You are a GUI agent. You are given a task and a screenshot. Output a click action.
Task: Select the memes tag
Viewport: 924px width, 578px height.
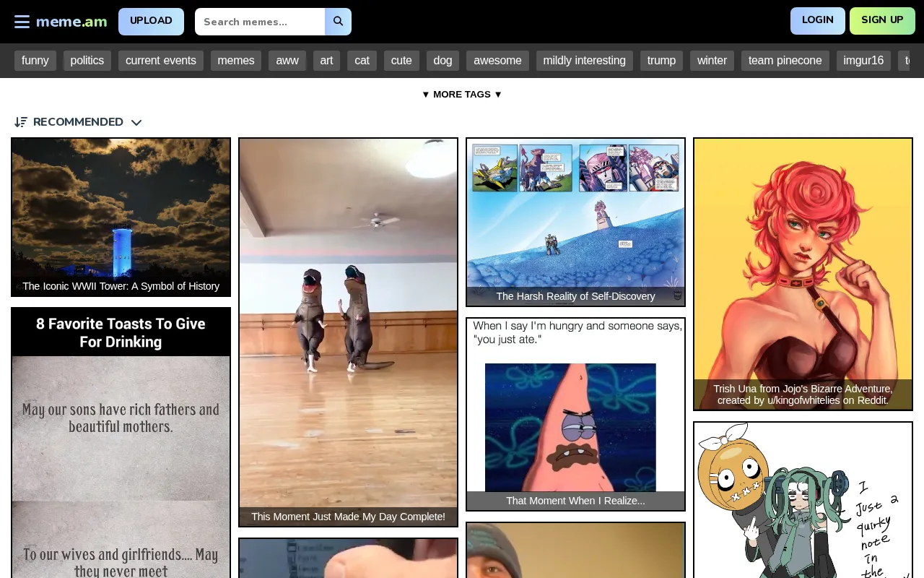(x=236, y=61)
